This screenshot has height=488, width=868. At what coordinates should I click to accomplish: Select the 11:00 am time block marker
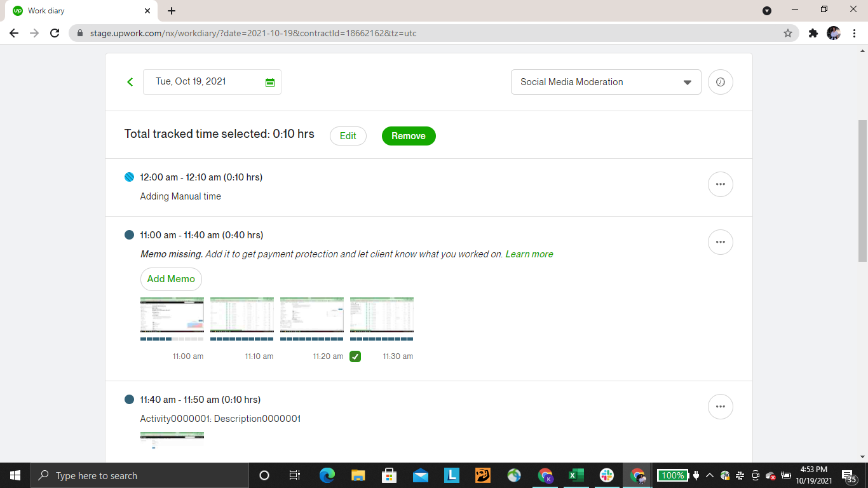(130, 235)
